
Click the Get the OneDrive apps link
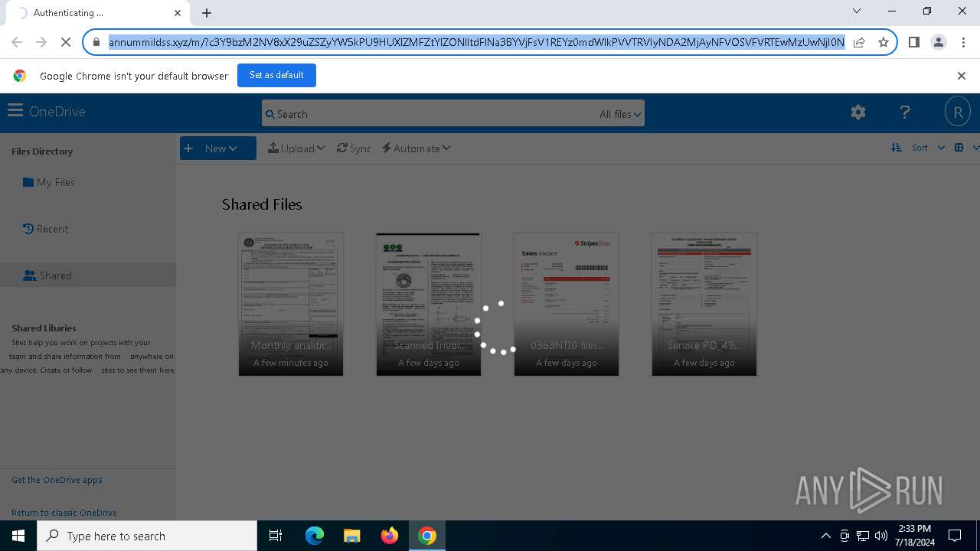(57, 480)
